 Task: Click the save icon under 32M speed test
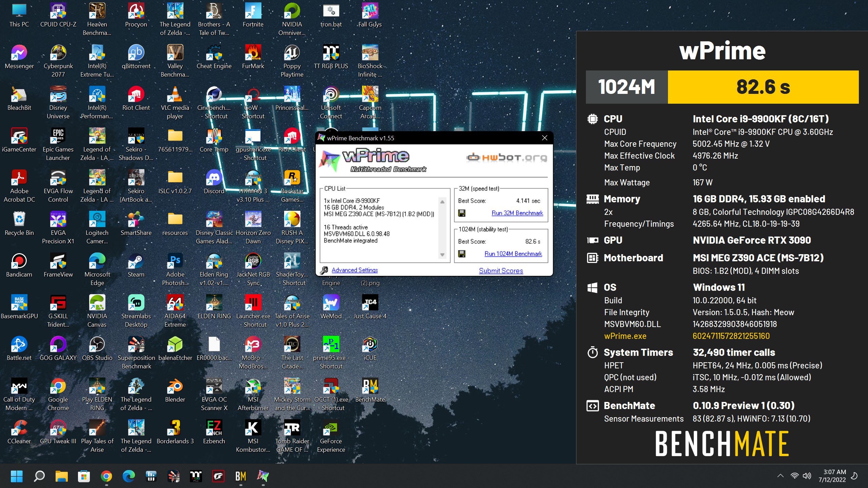tap(461, 213)
